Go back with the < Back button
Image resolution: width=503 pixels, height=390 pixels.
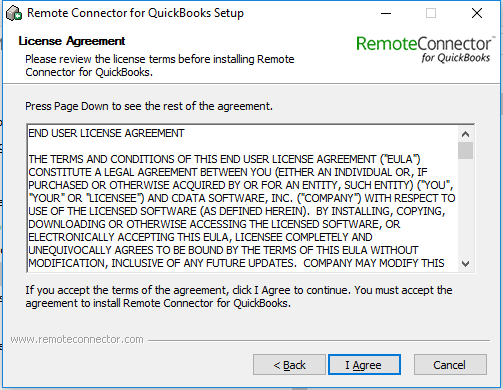[289, 365]
